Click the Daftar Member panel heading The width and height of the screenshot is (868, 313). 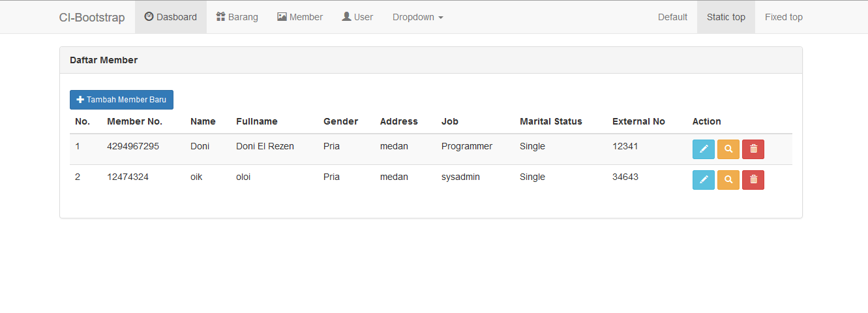click(104, 60)
